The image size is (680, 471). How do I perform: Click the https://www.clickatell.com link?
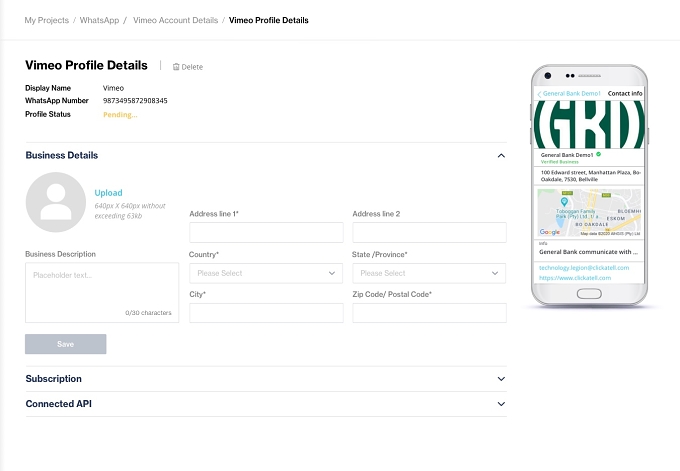(x=575, y=278)
